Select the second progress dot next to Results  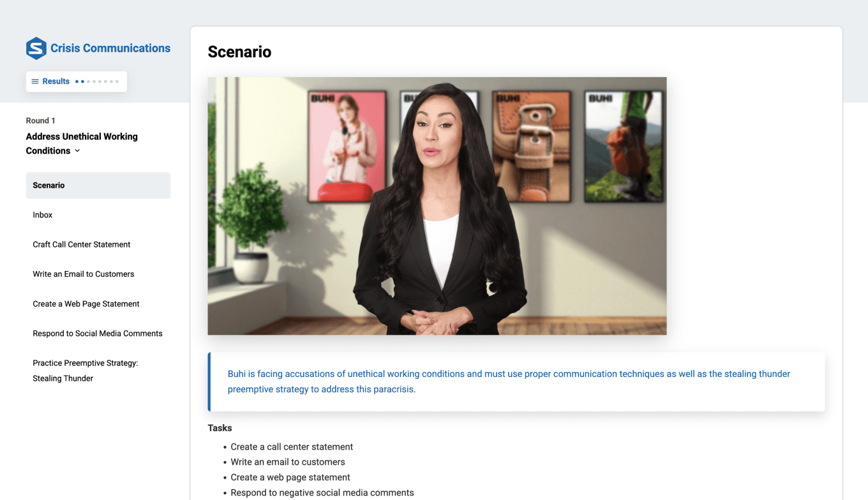coord(82,82)
